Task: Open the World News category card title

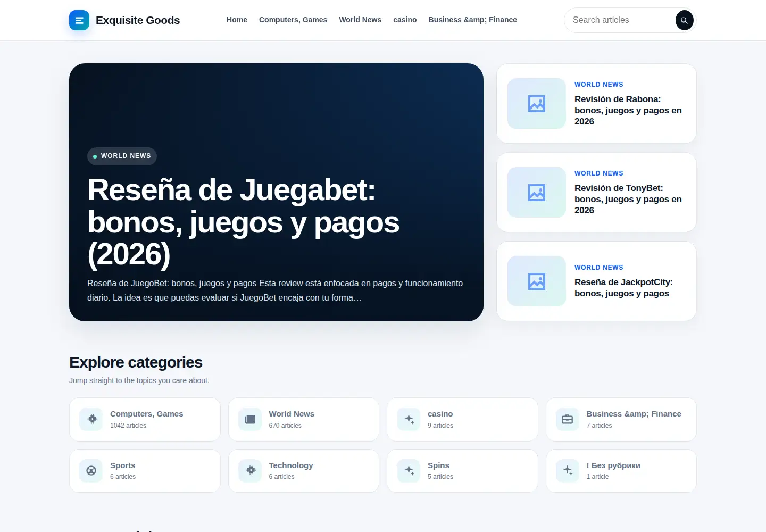Action: tap(292, 414)
